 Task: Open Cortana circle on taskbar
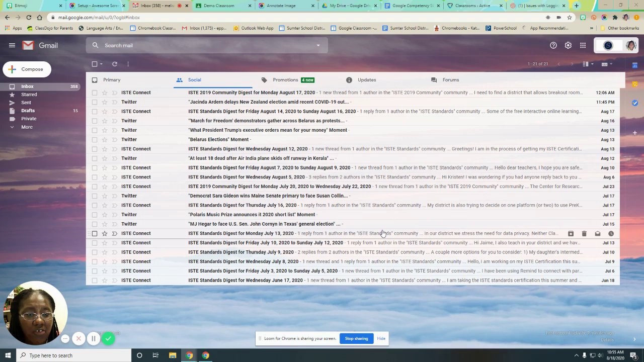[x=139, y=355]
